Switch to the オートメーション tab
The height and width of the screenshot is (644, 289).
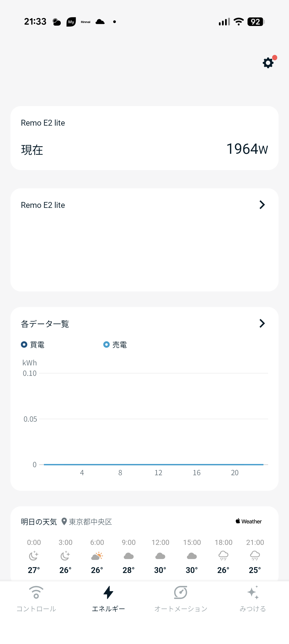pyautogui.click(x=181, y=609)
